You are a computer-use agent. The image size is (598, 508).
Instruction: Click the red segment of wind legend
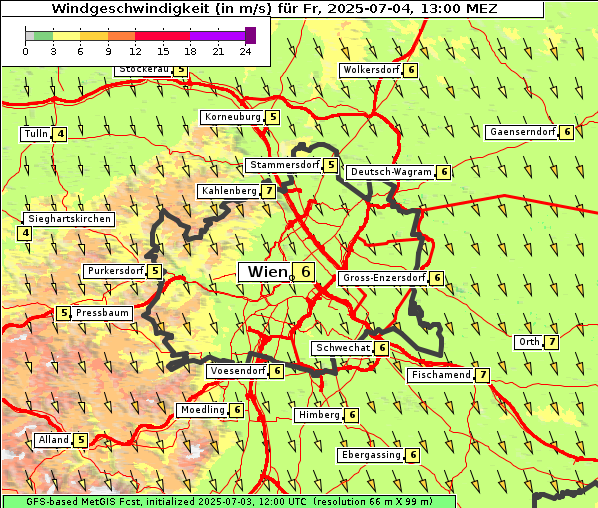[162, 36]
